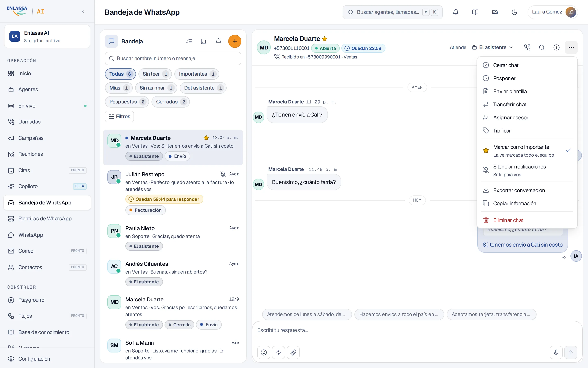Viewport: 588px width, 368px height.
Task: Expand the Filtros options
Action: pyautogui.click(x=119, y=117)
